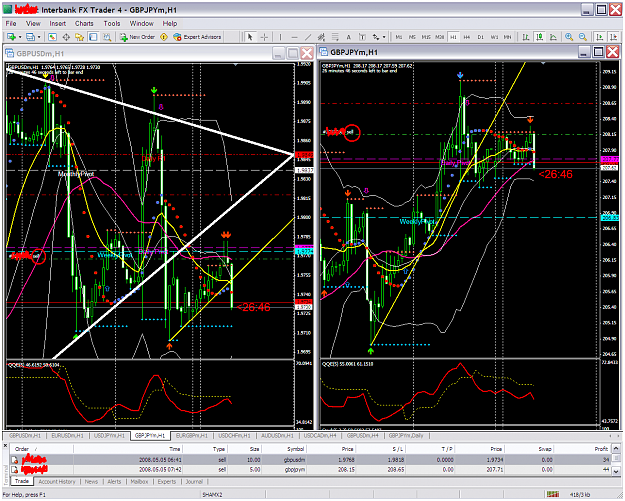Open the Journal terminal tab
This screenshot has height=501, width=625.
[194, 482]
